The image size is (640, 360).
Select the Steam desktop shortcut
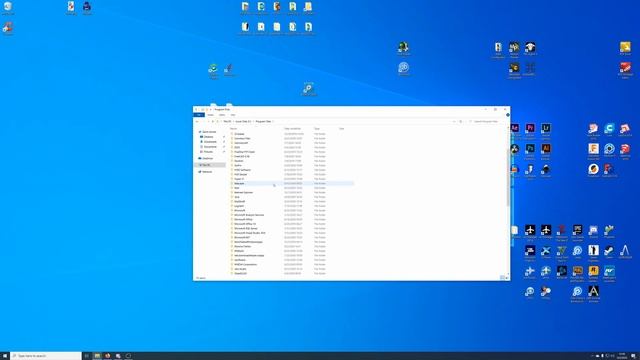(609, 251)
